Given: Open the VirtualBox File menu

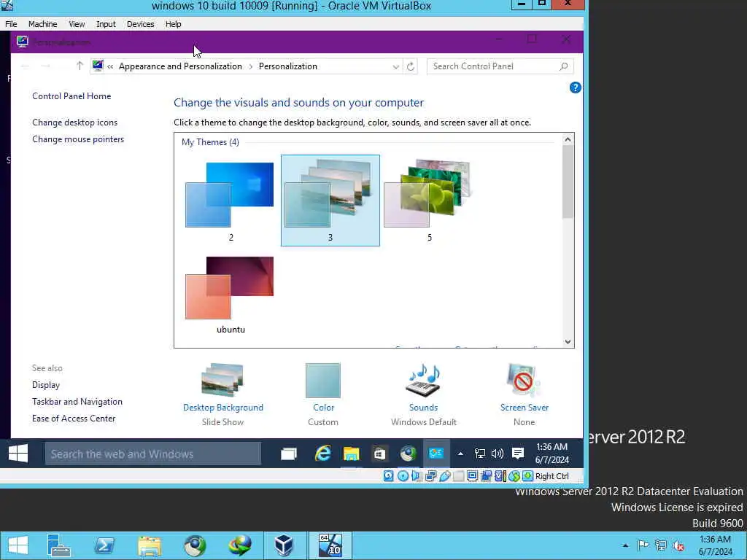Looking at the screenshot, I should 11,24.
